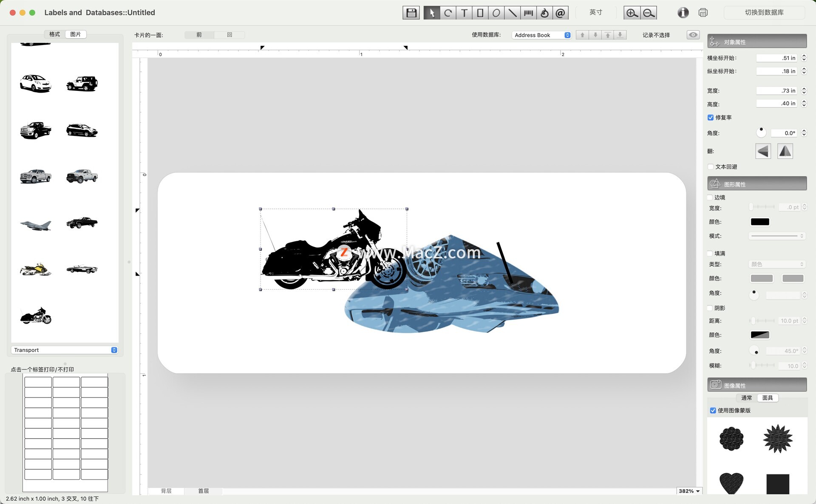Choose the square mask shape
Screen dimensions: 816x504
778,484
